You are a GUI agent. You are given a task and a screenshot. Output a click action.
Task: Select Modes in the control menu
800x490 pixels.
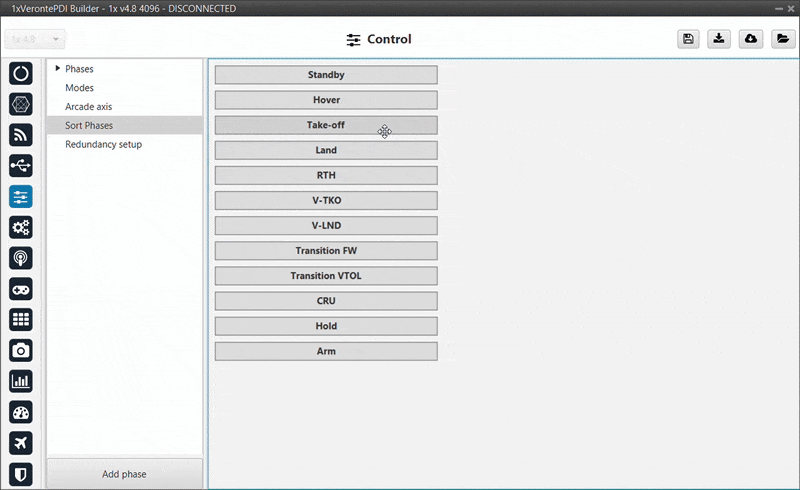coord(80,88)
